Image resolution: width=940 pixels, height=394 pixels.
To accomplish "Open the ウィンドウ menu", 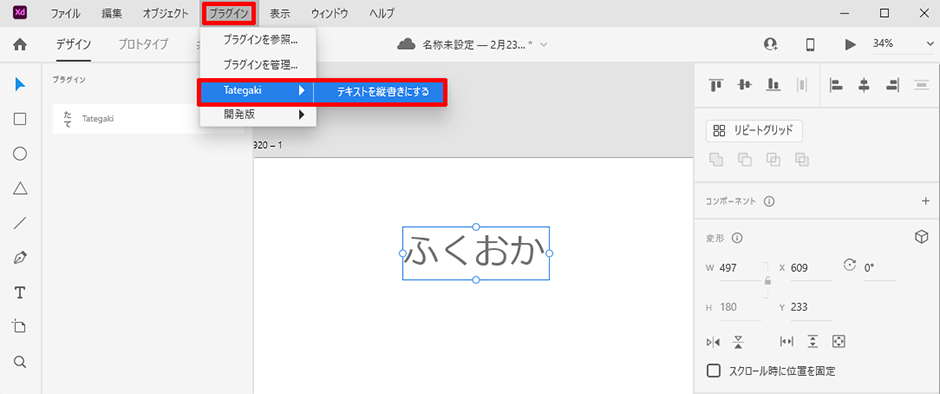I will (x=329, y=13).
